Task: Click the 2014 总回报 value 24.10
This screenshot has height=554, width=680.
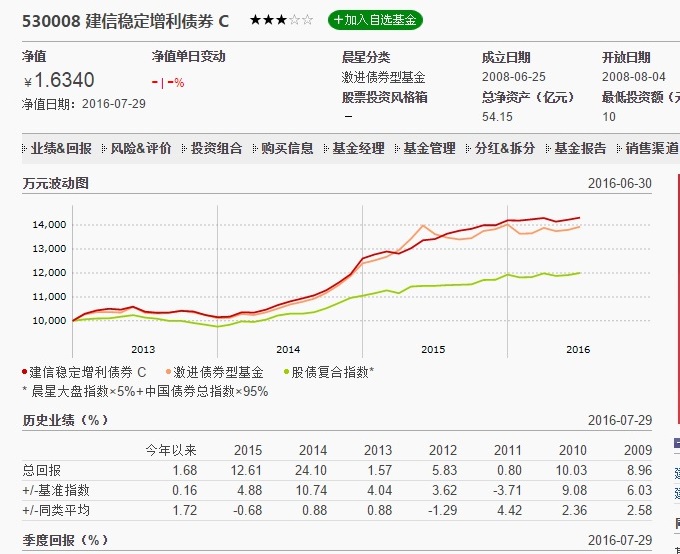Action: point(311,470)
